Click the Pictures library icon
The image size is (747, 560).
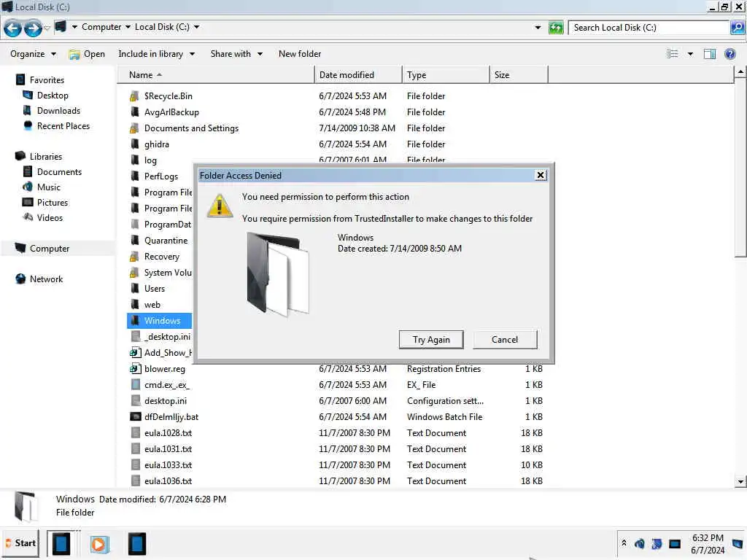(28, 203)
